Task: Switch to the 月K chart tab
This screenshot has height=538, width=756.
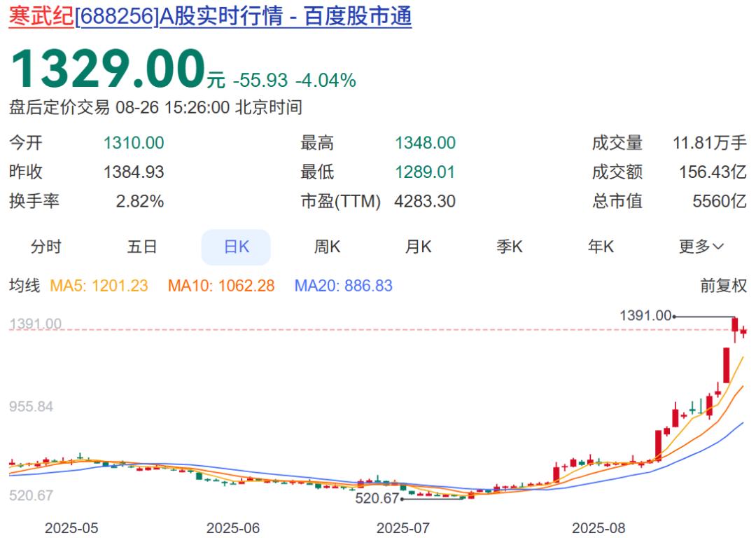Action: pyautogui.click(x=418, y=247)
